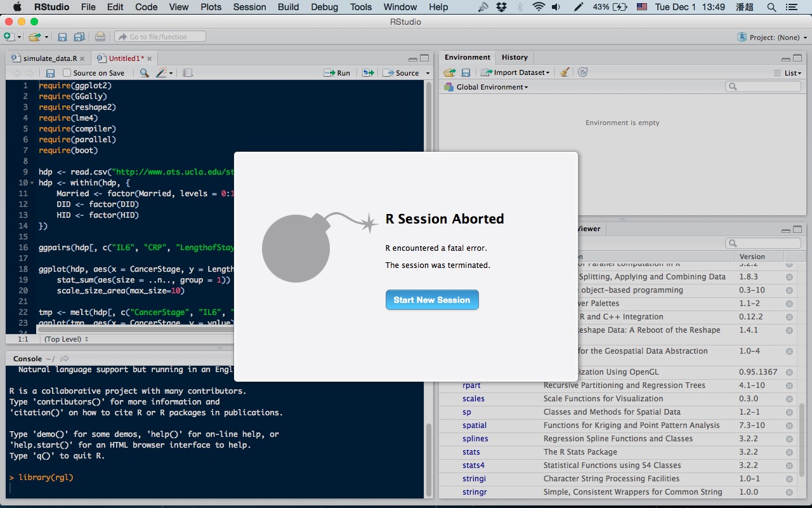Open the stringi package link
This screenshot has width=812, height=508.
click(x=474, y=479)
